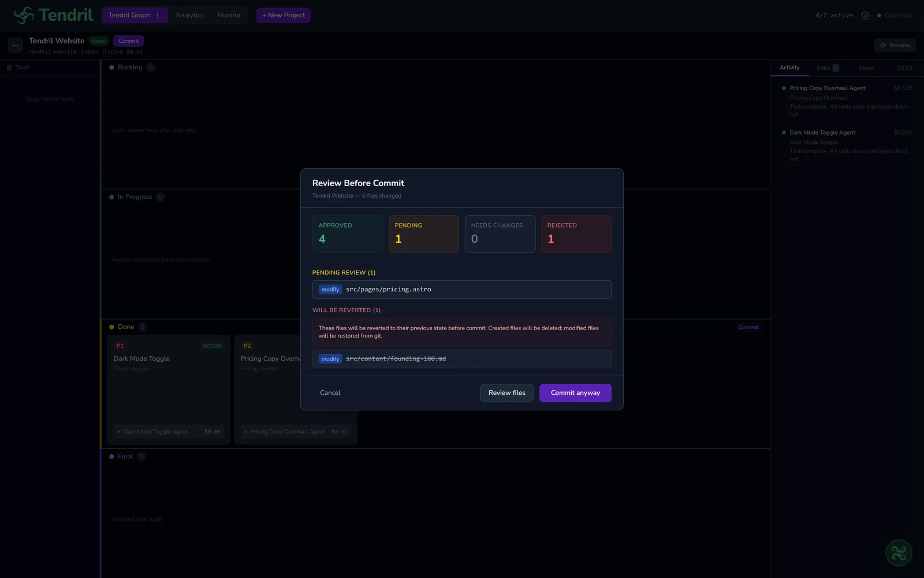
Task: Select the Approved status card
Action: (347, 234)
